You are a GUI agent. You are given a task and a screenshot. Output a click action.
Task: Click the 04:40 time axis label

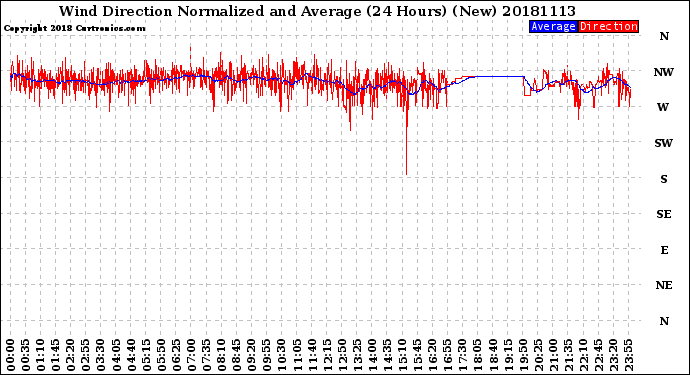click(x=132, y=355)
